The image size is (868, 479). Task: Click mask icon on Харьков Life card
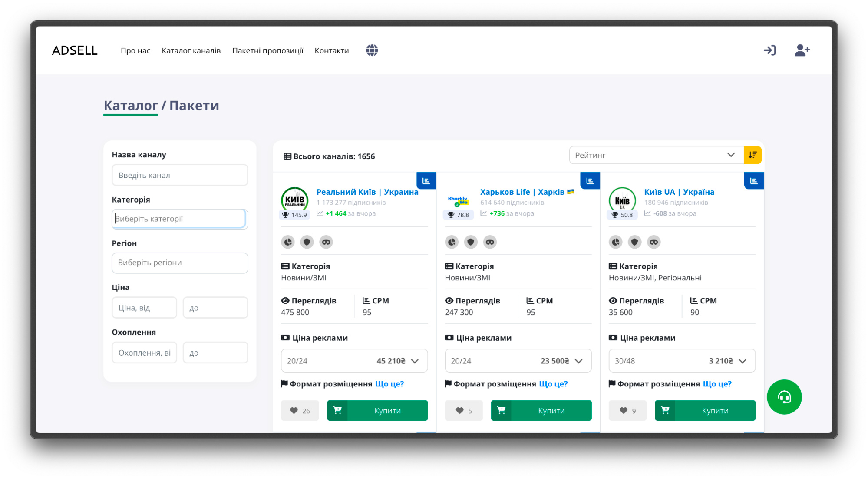coord(490,242)
